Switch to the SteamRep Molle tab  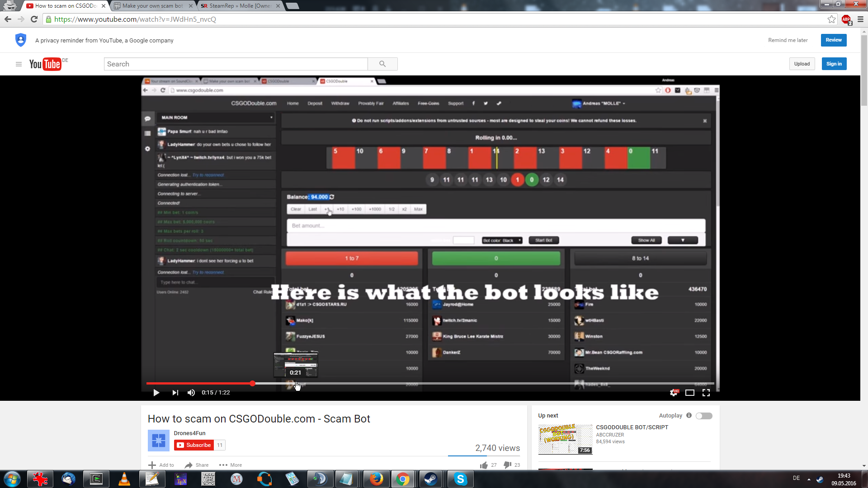click(x=240, y=6)
